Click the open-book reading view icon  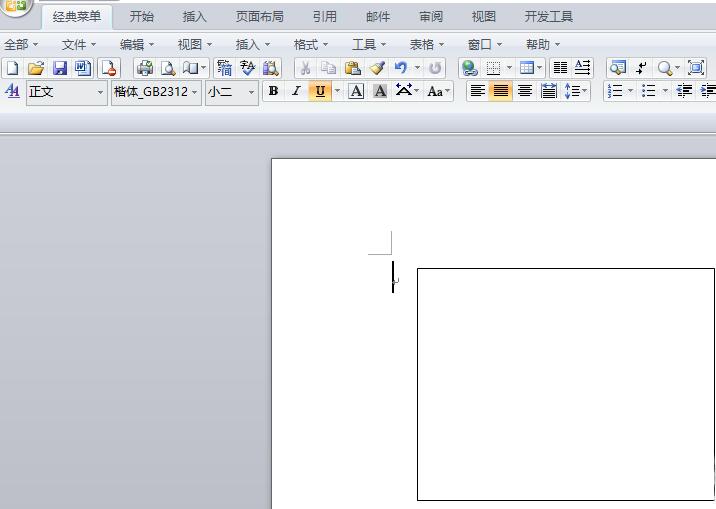point(190,68)
